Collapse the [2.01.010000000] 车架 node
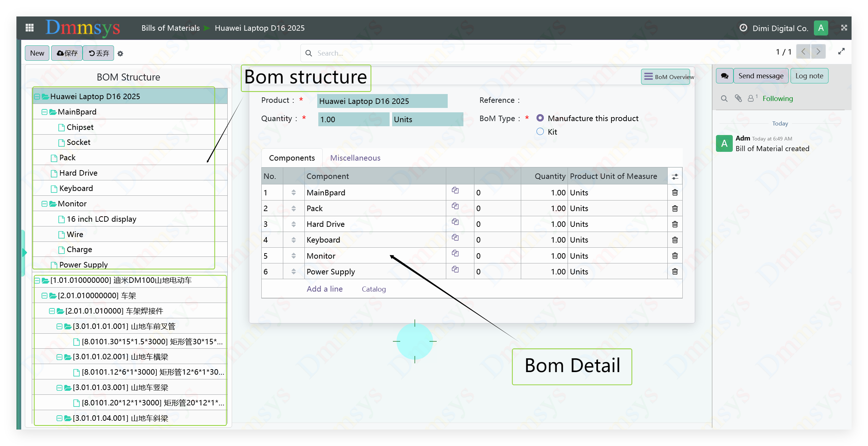The image size is (868, 446). click(44, 296)
